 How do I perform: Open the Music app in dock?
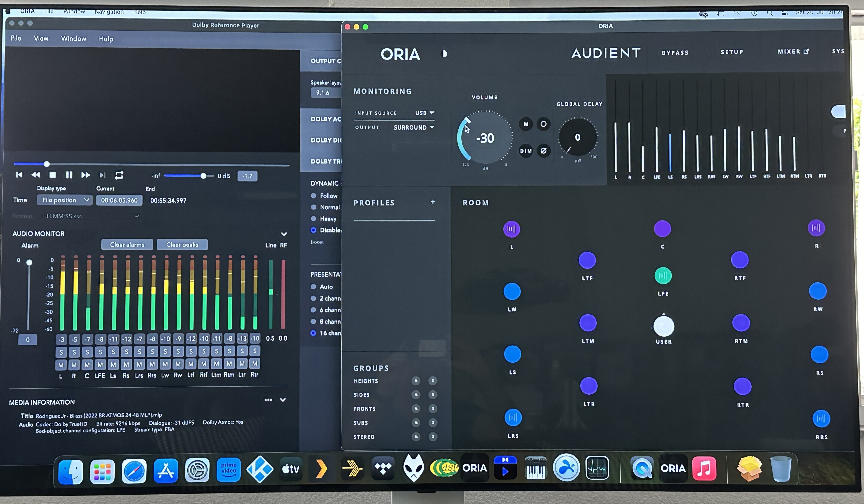(x=704, y=468)
